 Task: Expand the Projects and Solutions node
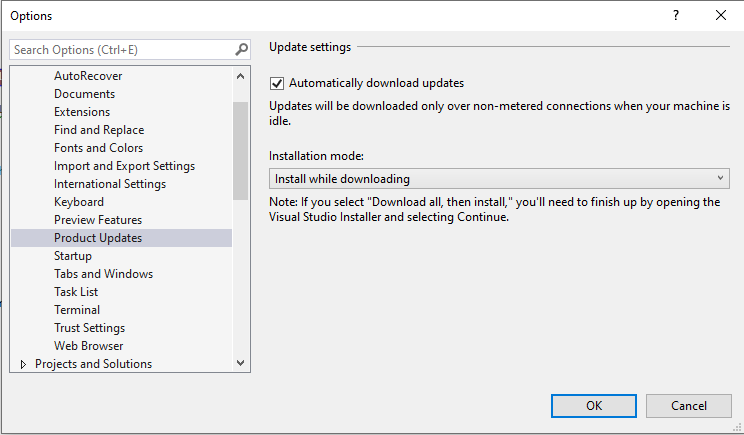23,364
